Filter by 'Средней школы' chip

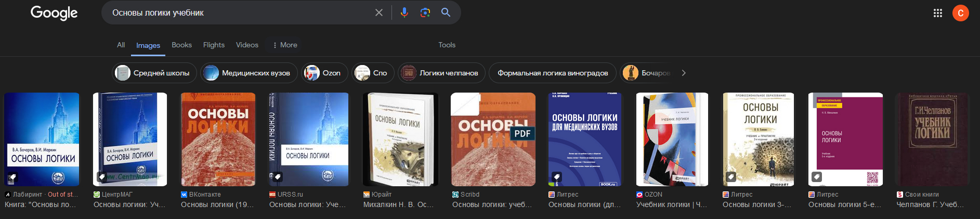pos(154,73)
